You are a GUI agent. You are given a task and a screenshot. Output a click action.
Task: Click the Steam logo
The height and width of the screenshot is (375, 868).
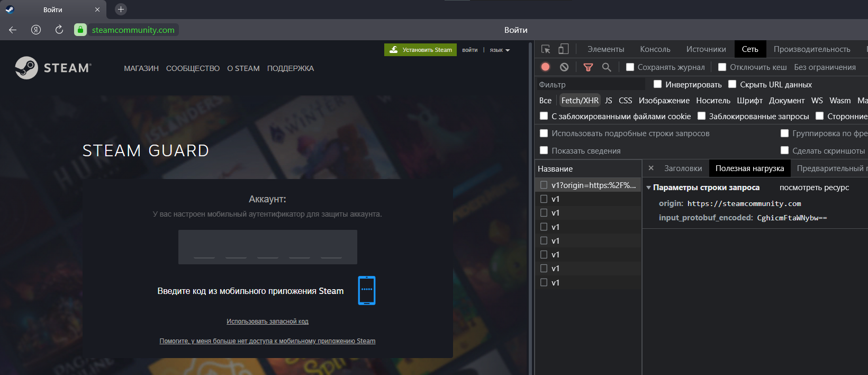[x=53, y=68]
